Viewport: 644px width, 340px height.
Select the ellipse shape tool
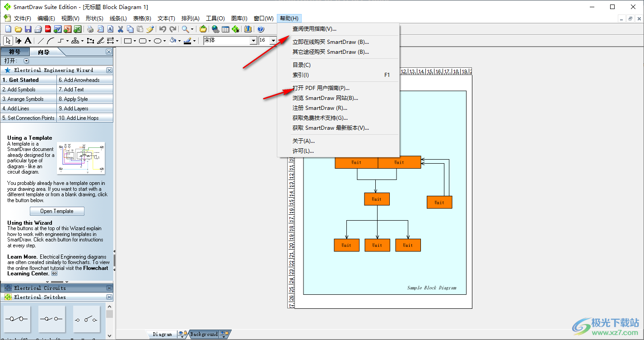(158, 41)
